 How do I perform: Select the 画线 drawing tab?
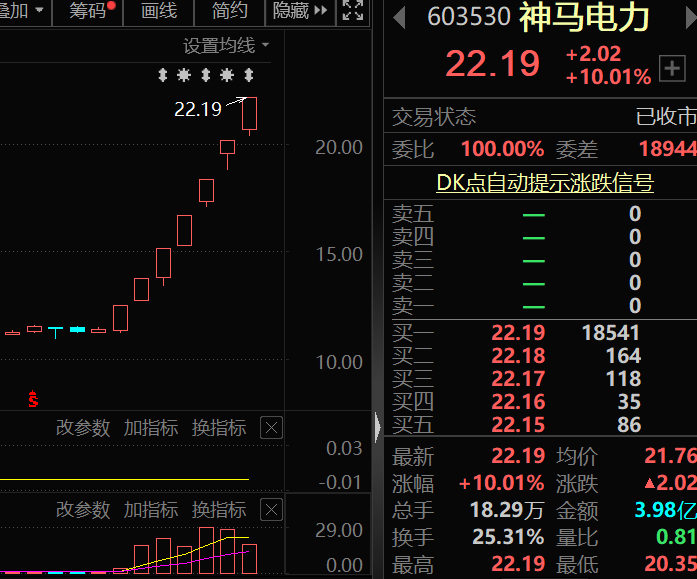(159, 11)
